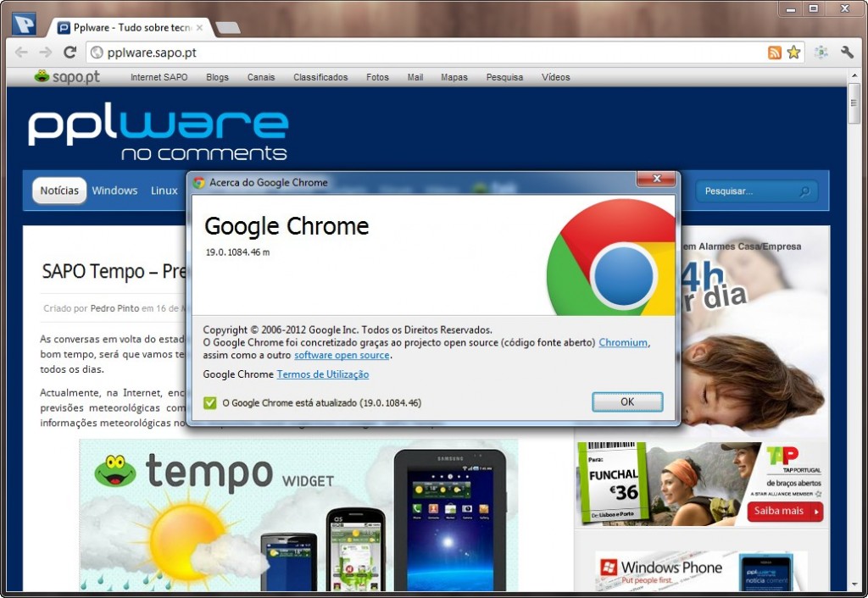Click the extension icon beside the wrench

[821, 53]
